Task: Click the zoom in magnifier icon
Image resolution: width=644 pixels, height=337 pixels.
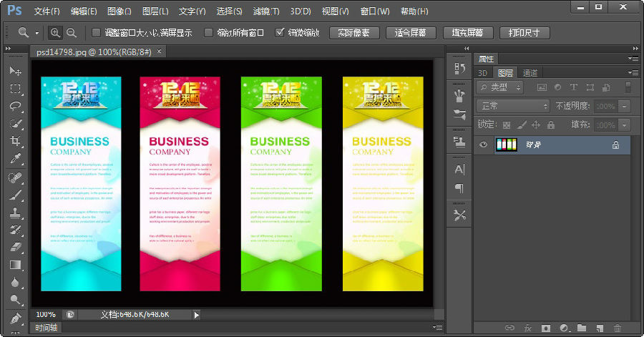Action: (x=55, y=33)
